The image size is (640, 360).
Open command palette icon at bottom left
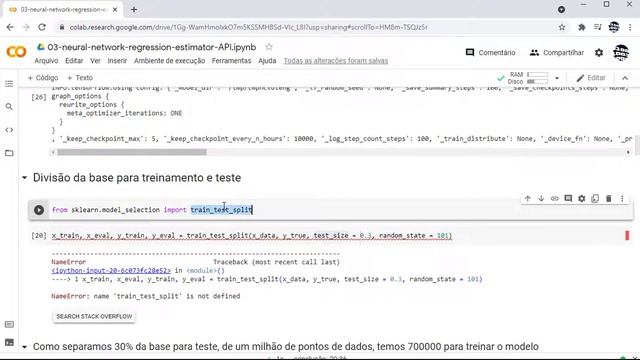click(9, 324)
